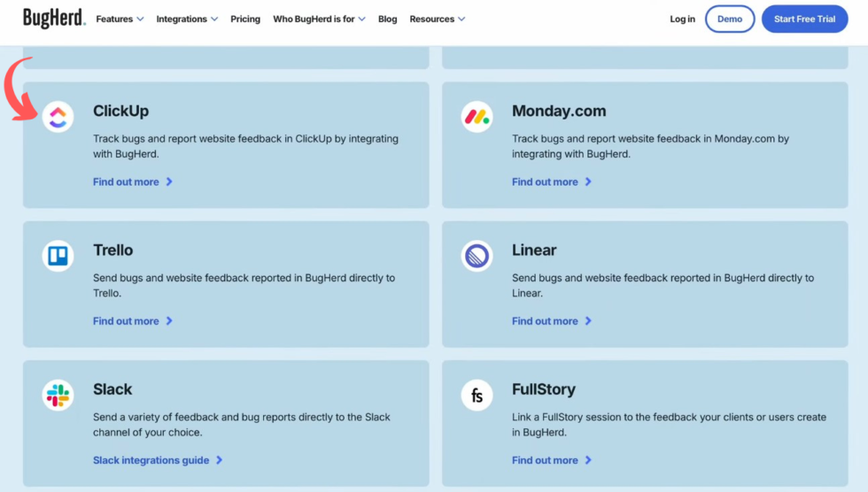868x492 pixels.
Task: Open the Features menu label
Action: coord(114,19)
